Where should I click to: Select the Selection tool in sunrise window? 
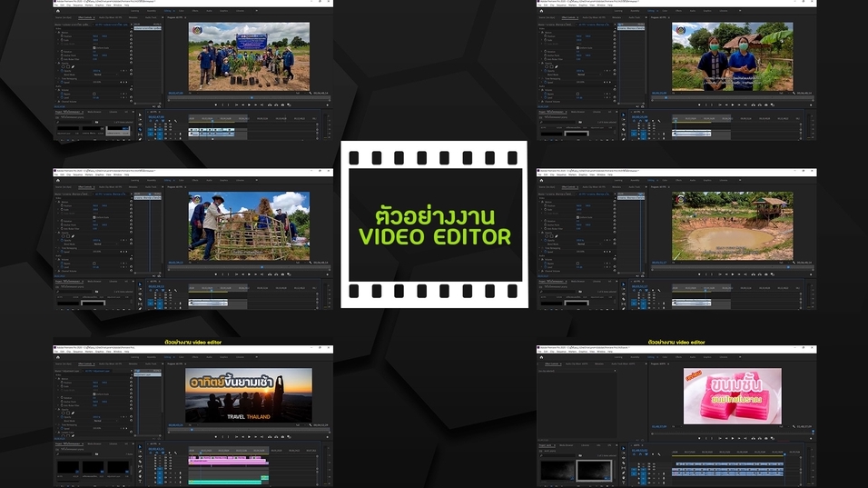(x=140, y=446)
